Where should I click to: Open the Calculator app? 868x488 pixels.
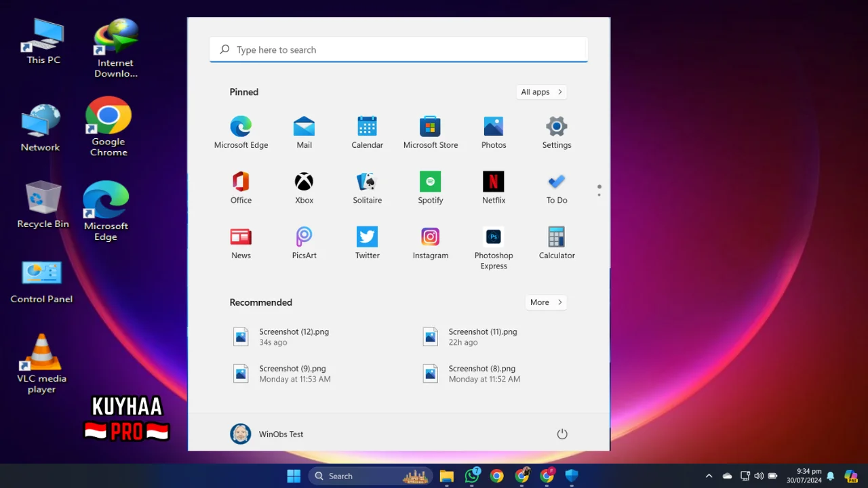point(556,243)
